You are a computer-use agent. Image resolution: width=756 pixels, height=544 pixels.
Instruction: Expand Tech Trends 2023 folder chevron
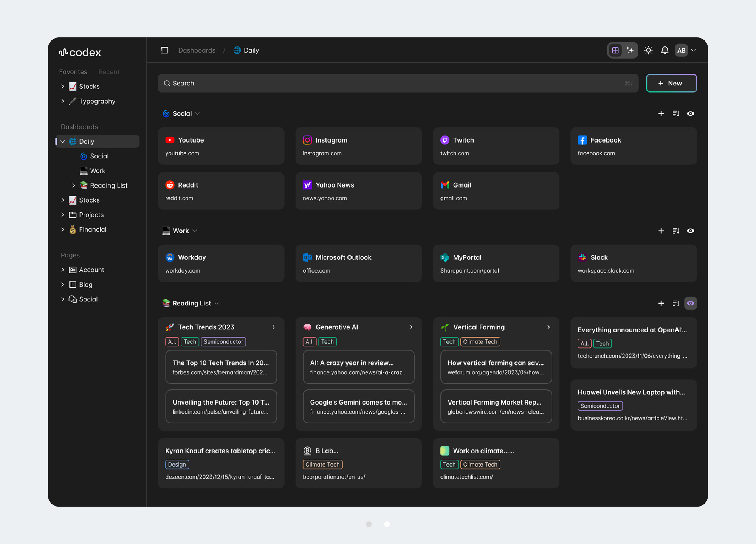273,327
